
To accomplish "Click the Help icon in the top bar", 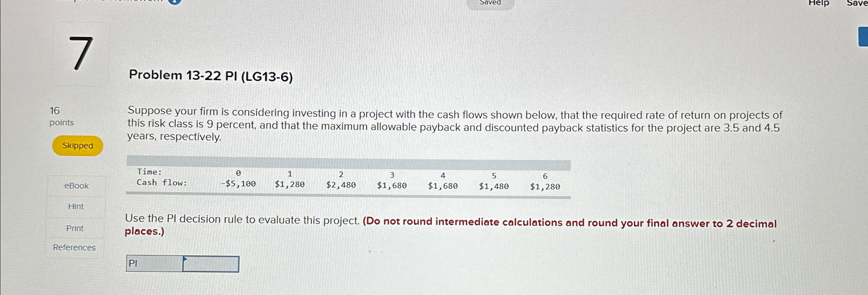I will 819,3.
